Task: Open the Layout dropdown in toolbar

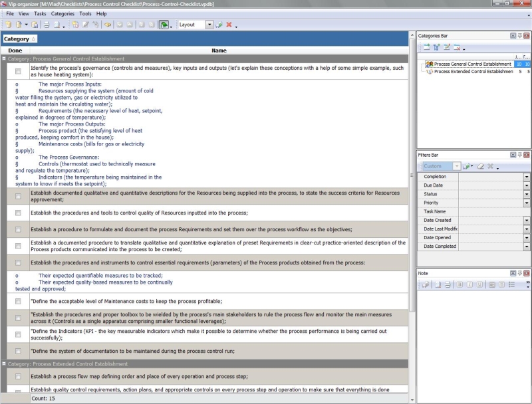Action: tap(209, 25)
